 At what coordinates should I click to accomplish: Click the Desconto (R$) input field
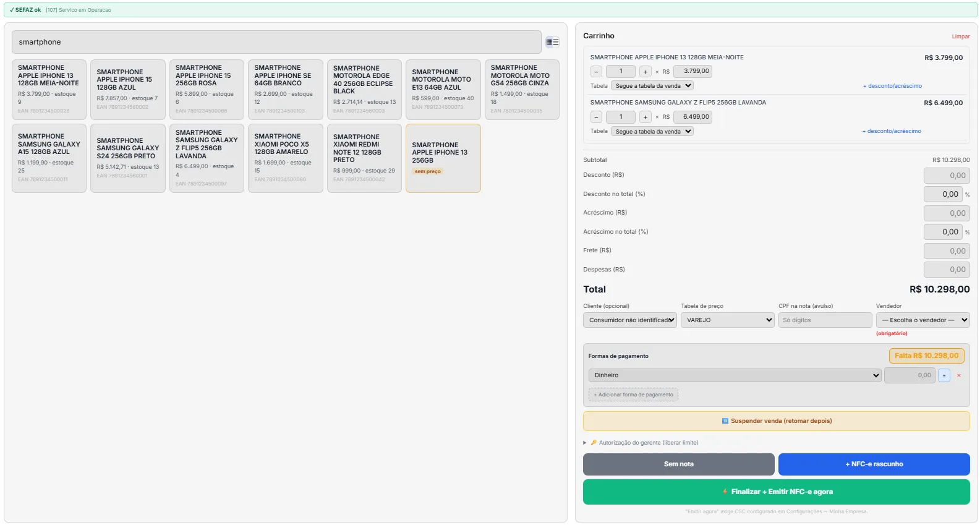946,176
